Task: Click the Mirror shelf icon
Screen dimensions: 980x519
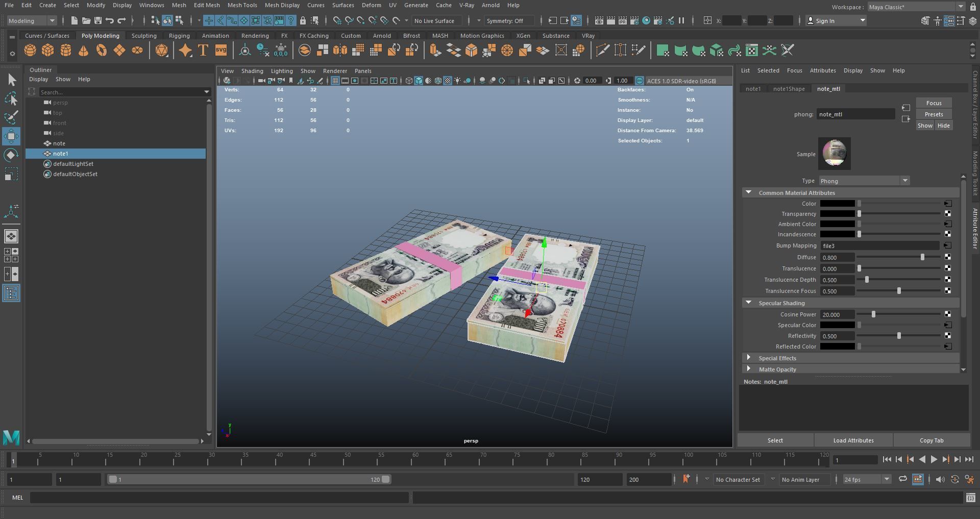Action: click(340, 51)
